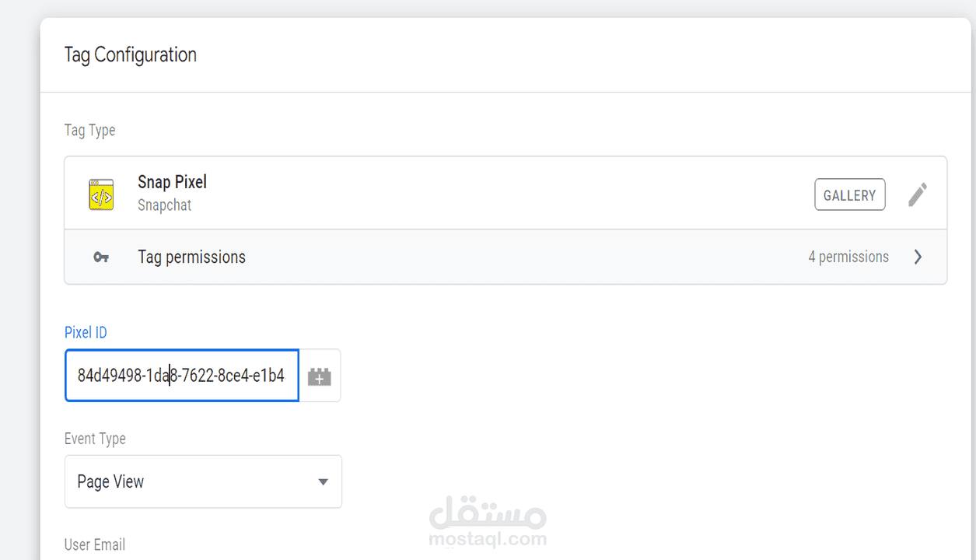Screen dimensions: 976x560
Task: Click the '4 permissions' count text
Action: click(x=848, y=257)
